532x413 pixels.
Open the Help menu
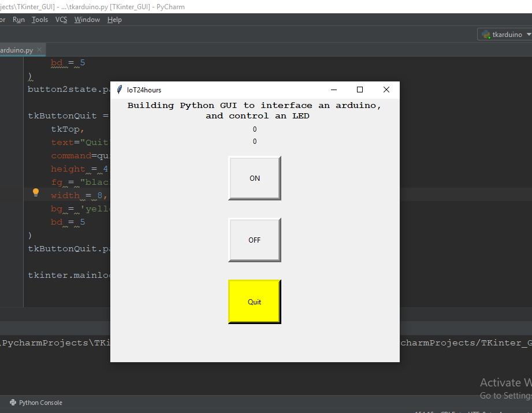pyautogui.click(x=114, y=19)
